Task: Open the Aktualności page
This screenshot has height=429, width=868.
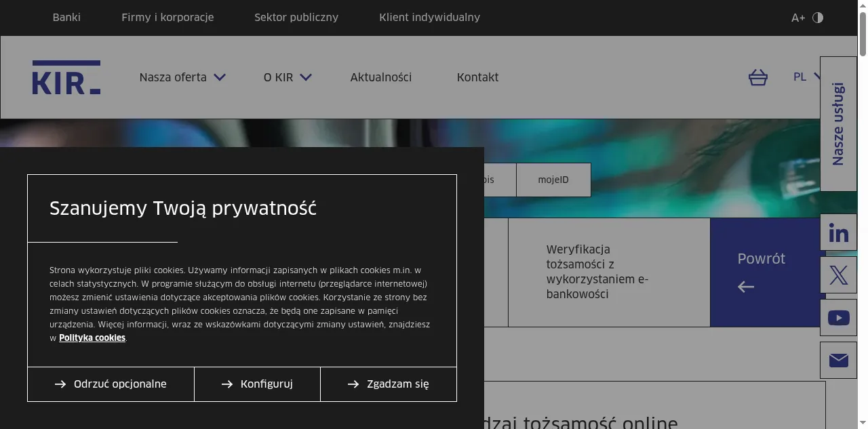Action: (381, 77)
